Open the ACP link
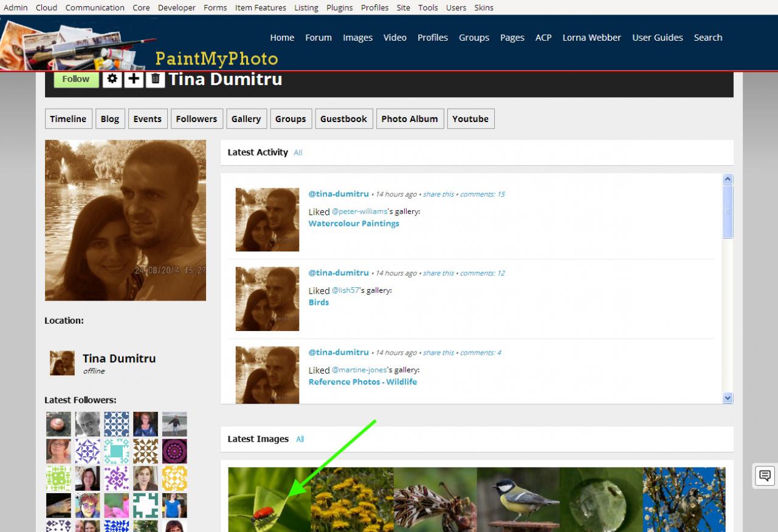 click(543, 38)
